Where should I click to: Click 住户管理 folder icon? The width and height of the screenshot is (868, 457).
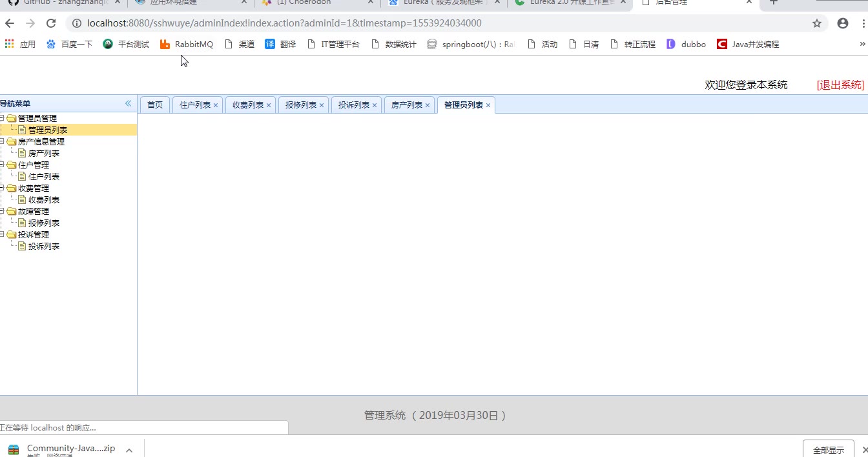tap(12, 165)
